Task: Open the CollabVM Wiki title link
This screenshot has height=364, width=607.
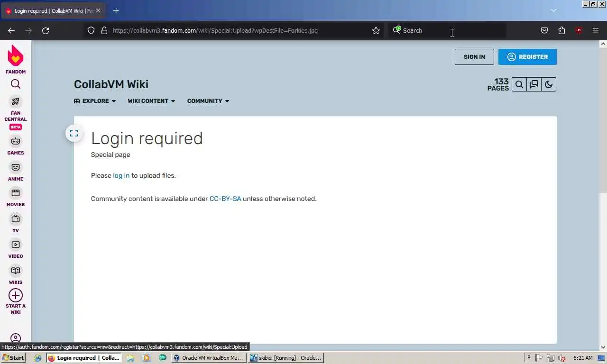Action: 111,84
